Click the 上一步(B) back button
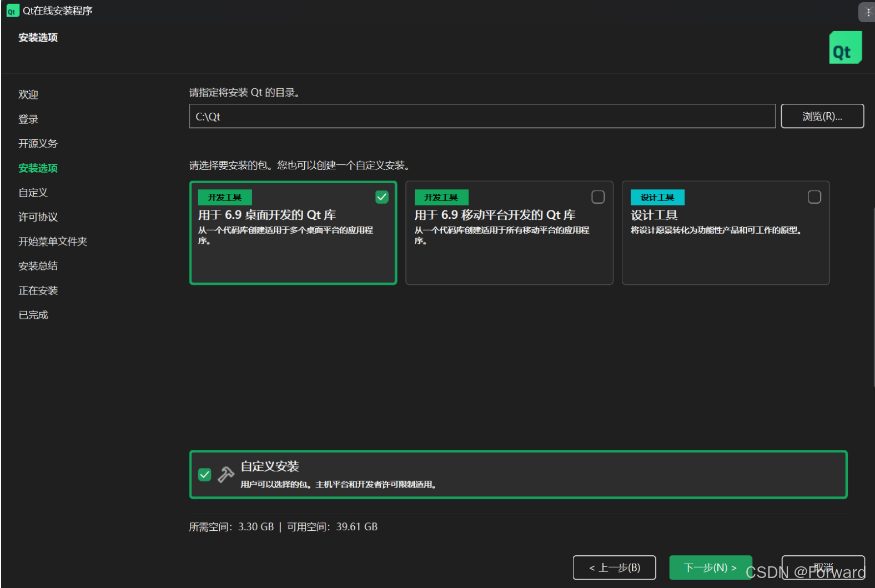 pos(614,567)
